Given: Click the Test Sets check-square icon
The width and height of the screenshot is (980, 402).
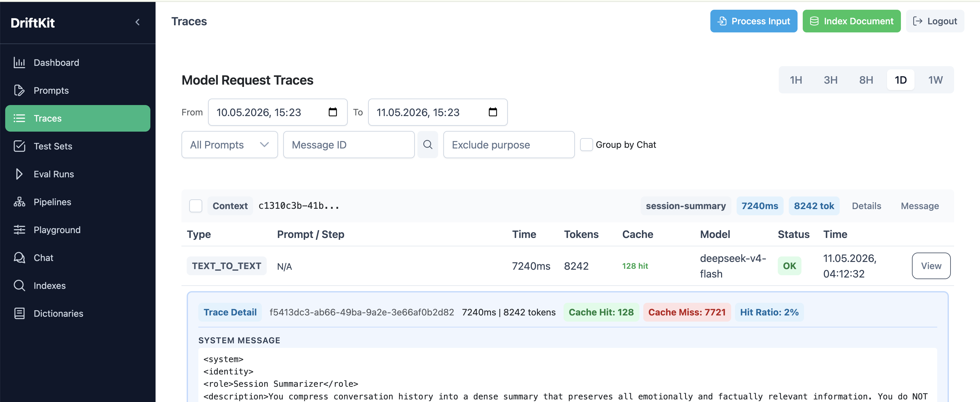Looking at the screenshot, I should click(x=19, y=146).
